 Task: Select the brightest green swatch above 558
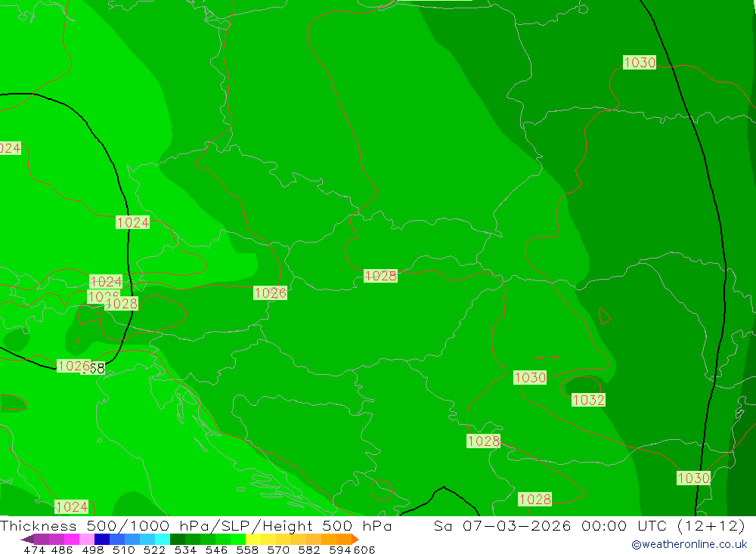pyautogui.click(x=238, y=539)
